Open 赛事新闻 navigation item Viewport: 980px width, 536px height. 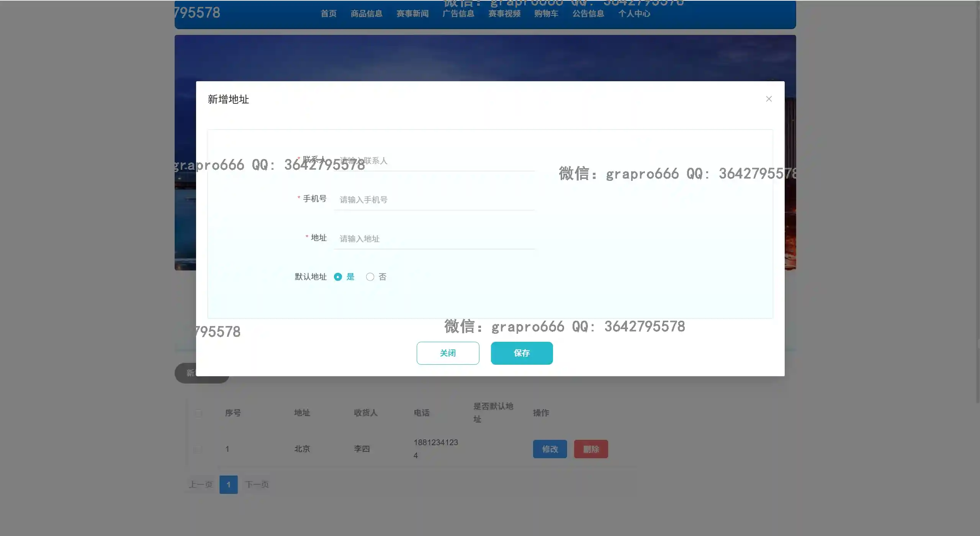pyautogui.click(x=412, y=14)
